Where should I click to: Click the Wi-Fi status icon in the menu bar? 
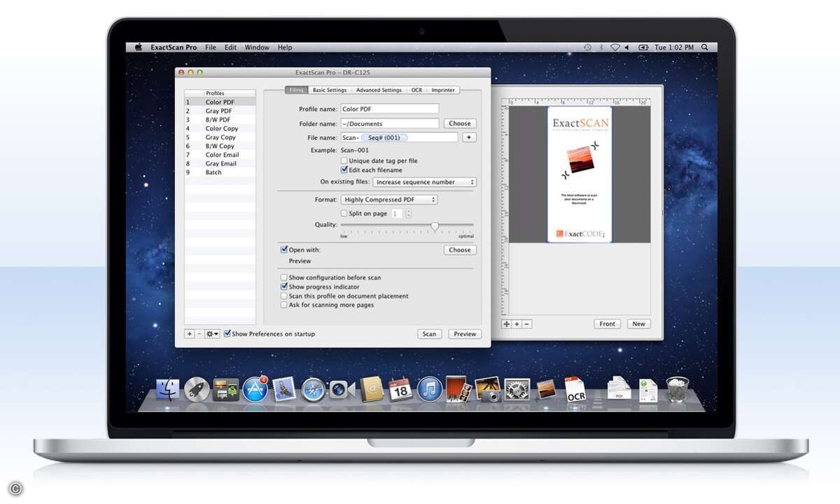(615, 48)
